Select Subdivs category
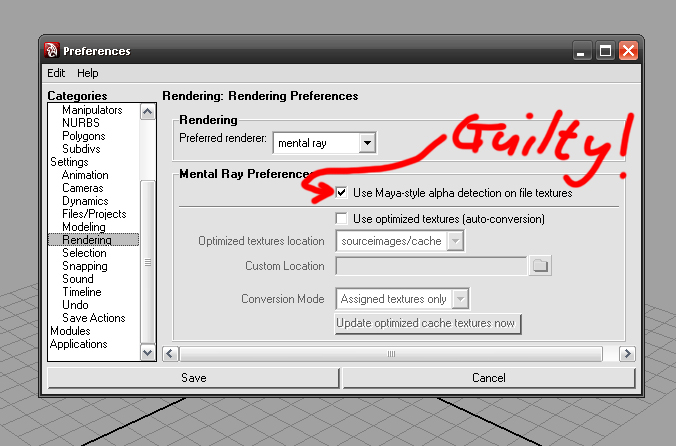Viewport: 676px width, 446px height. point(81,149)
